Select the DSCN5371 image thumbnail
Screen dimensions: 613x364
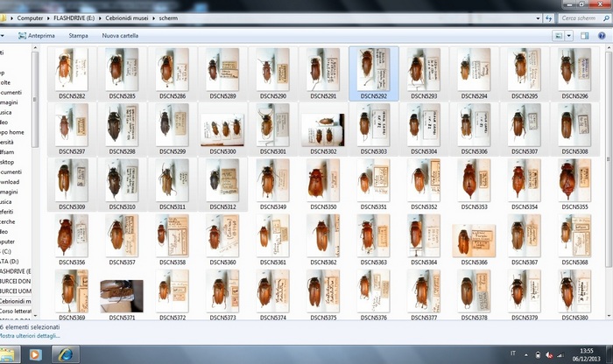(x=122, y=295)
